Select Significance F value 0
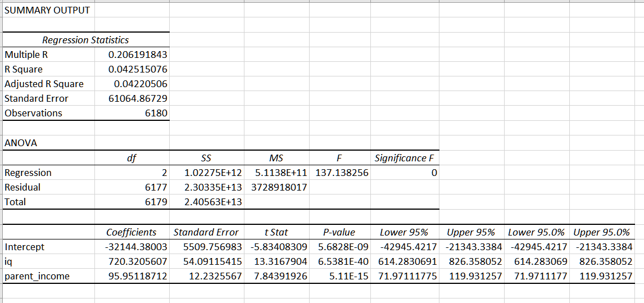This screenshot has width=644, height=303. coord(405,173)
